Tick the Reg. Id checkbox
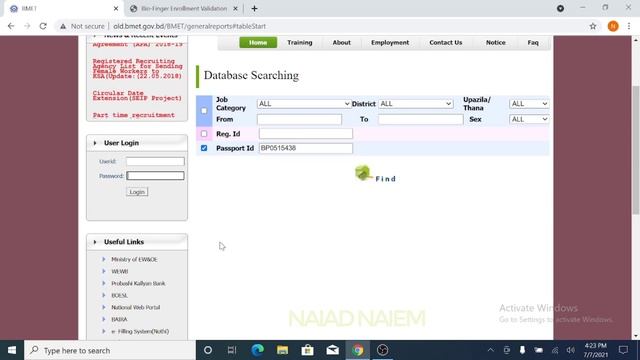Screen dimensions: 640x360 coord(204,133)
